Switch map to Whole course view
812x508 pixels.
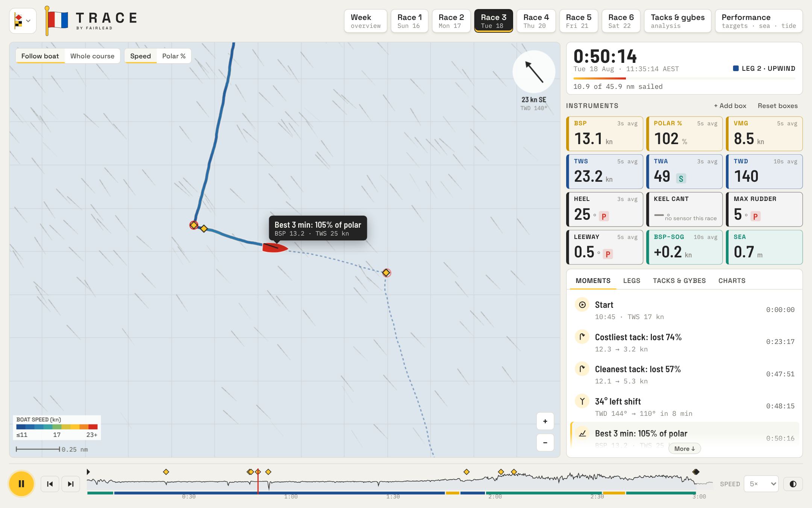(x=92, y=56)
